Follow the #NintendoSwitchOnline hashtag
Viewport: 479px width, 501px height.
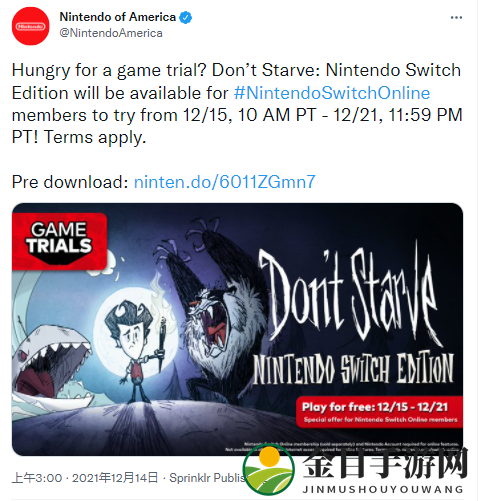[332, 93]
